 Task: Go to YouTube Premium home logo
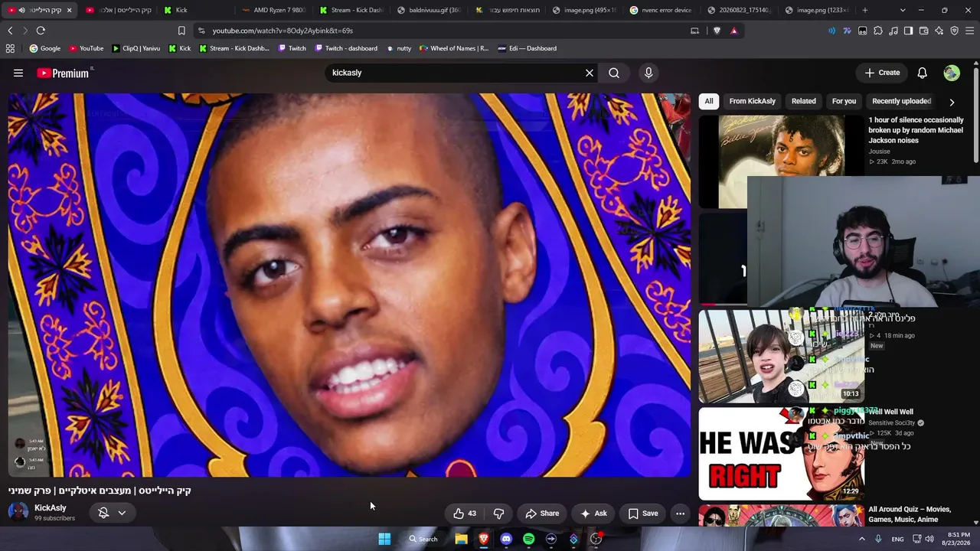click(x=64, y=73)
